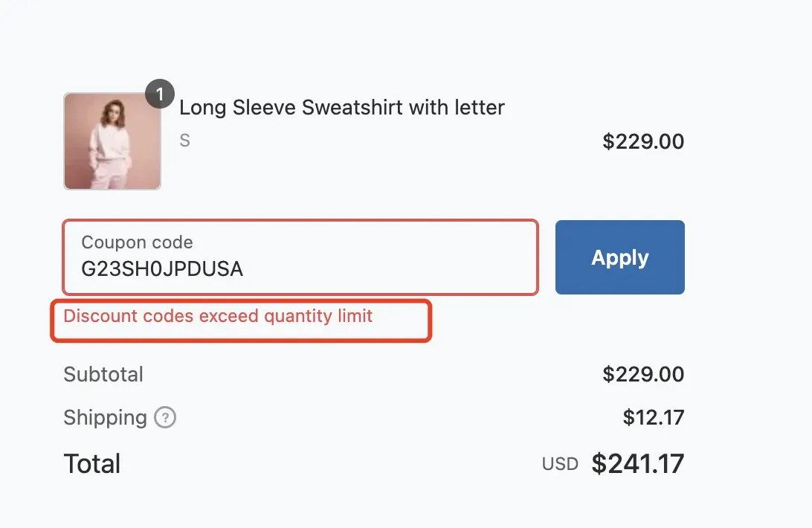Click the USD currency label
The height and width of the screenshot is (528, 812).
(x=560, y=465)
